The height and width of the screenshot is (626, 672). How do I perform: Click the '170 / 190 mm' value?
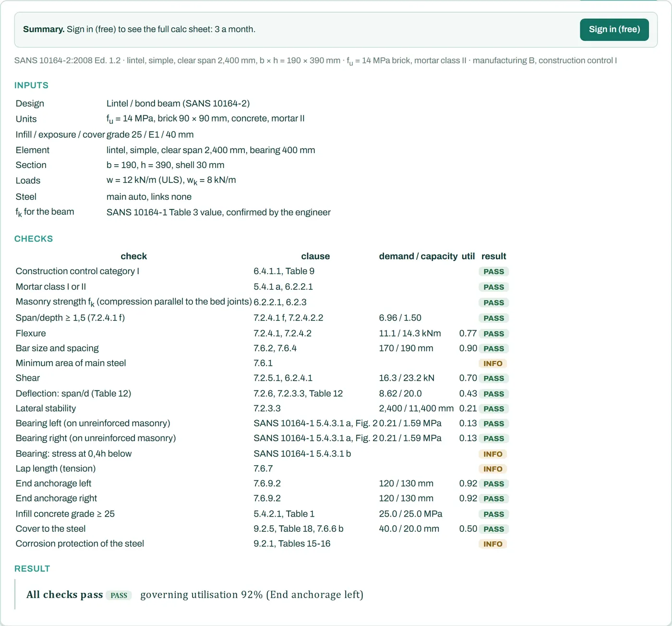(x=406, y=348)
